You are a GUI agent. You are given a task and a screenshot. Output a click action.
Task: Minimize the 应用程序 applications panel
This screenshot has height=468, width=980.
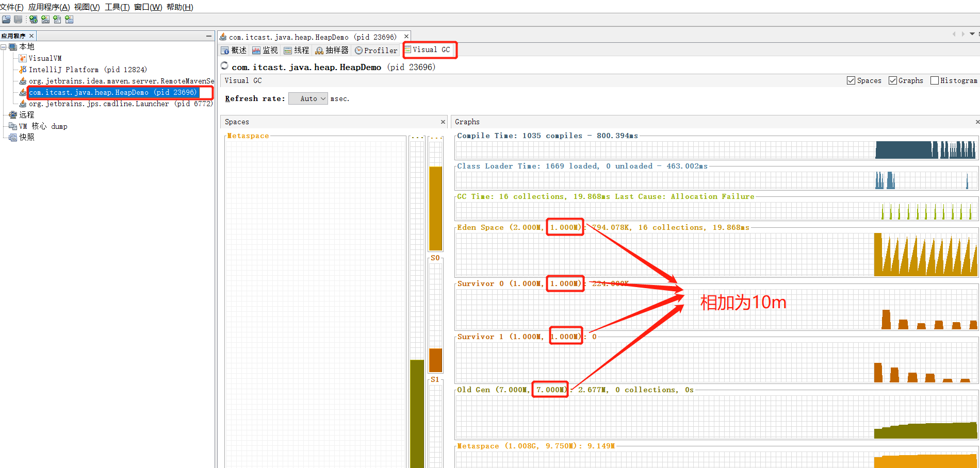[208, 36]
